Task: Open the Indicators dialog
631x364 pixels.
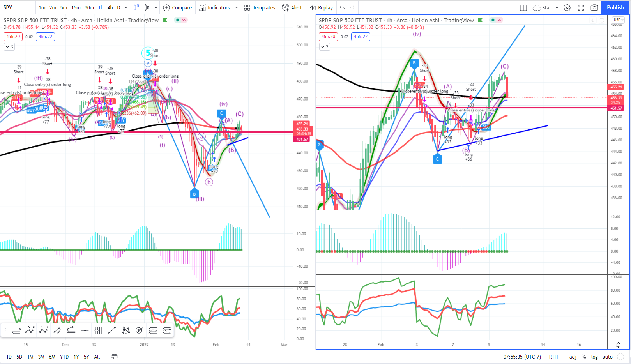Action: (x=215, y=7)
